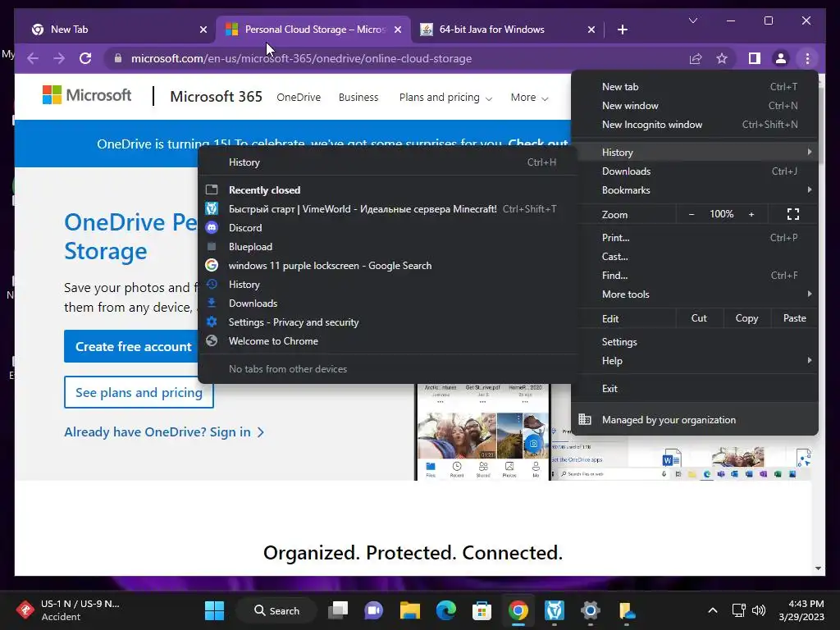Decrease zoom with the minus button
840x630 pixels.
691,214
